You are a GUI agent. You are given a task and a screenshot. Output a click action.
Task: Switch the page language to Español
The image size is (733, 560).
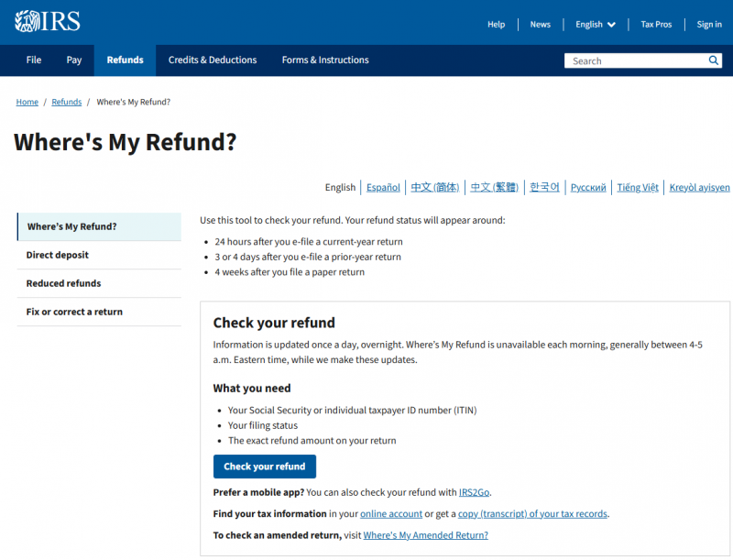click(x=383, y=187)
